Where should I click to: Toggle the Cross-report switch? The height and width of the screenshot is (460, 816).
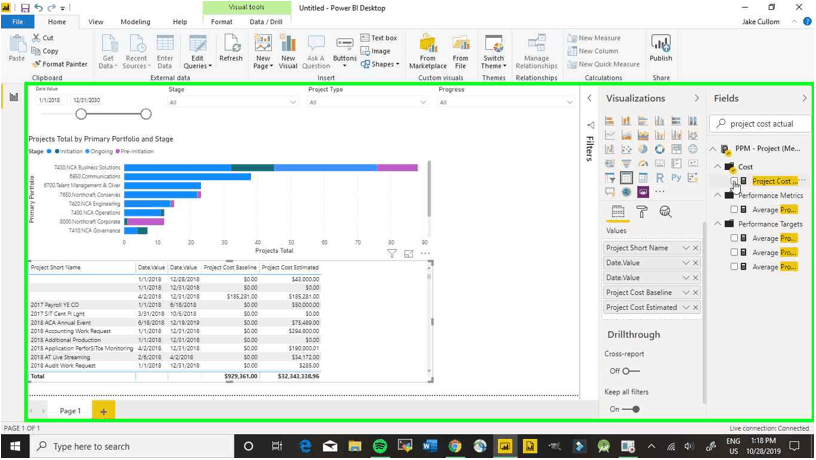[x=630, y=371]
